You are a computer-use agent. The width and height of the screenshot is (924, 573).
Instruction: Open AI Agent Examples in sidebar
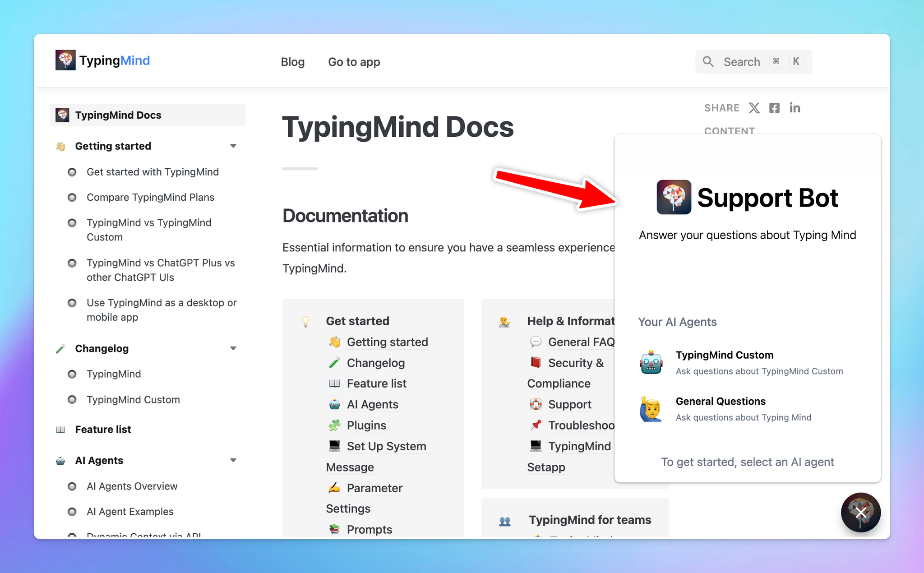click(x=130, y=512)
